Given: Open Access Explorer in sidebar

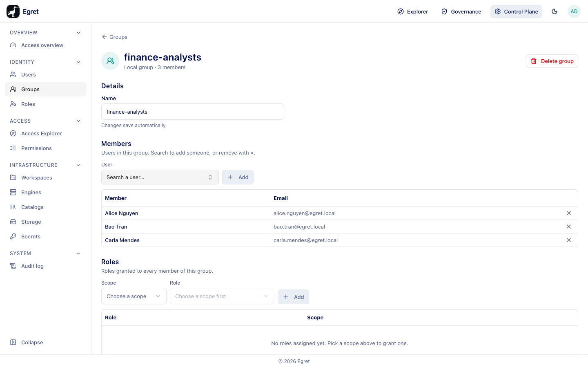Looking at the screenshot, I should click(45, 134).
